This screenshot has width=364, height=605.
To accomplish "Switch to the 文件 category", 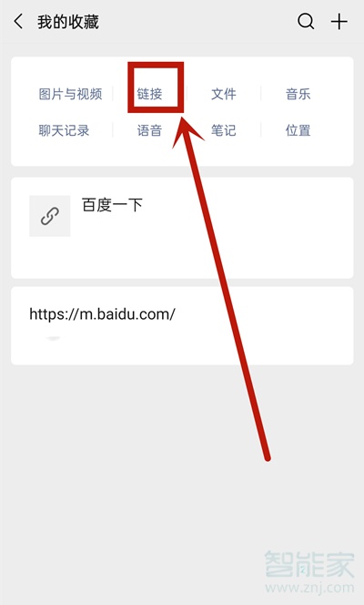I will 224,94.
